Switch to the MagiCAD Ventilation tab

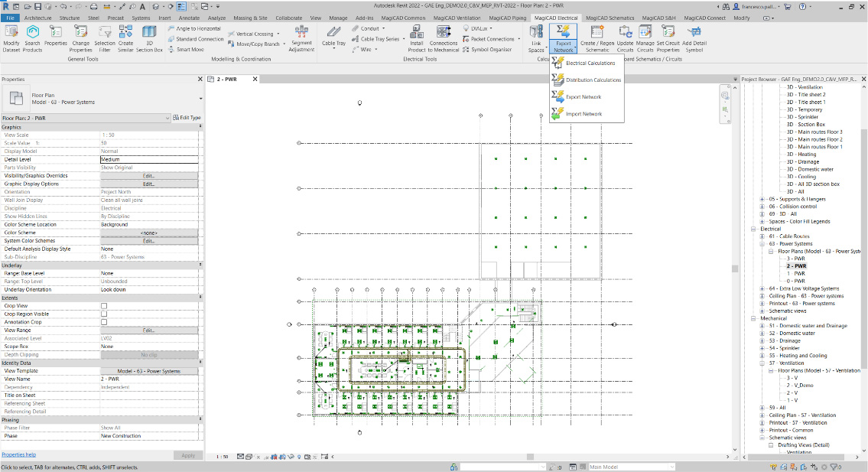click(x=458, y=17)
